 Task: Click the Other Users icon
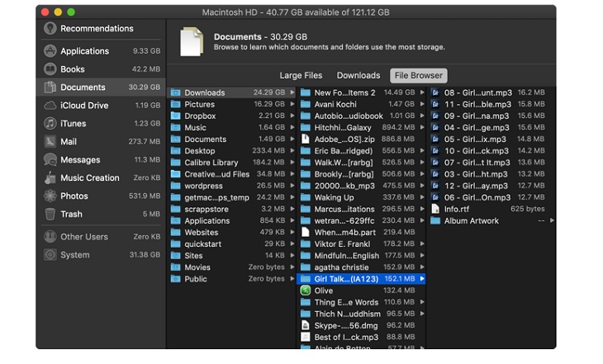point(50,237)
